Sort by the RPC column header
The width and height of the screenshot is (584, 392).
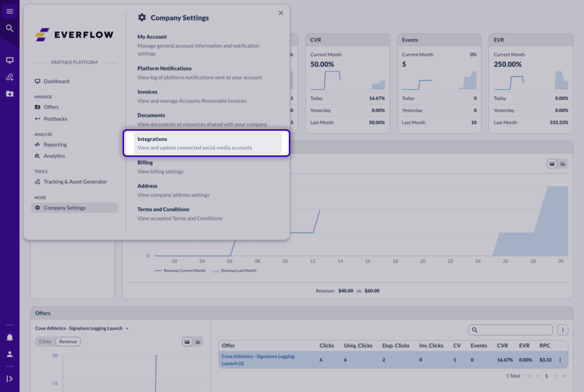(545, 346)
